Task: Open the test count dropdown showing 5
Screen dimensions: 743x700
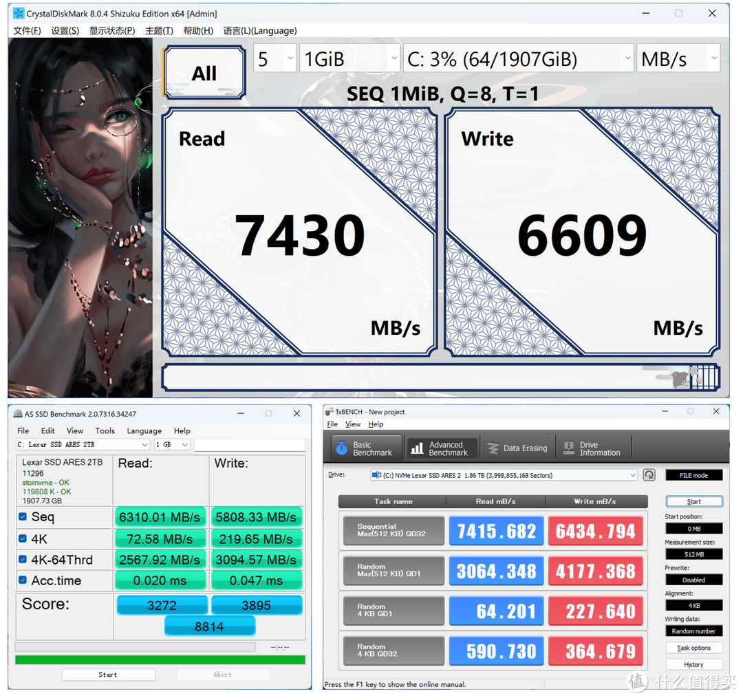Action: pyautogui.click(x=275, y=58)
